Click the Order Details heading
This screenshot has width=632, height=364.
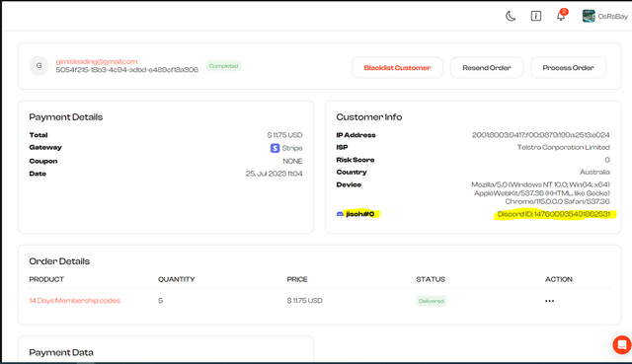59,261
